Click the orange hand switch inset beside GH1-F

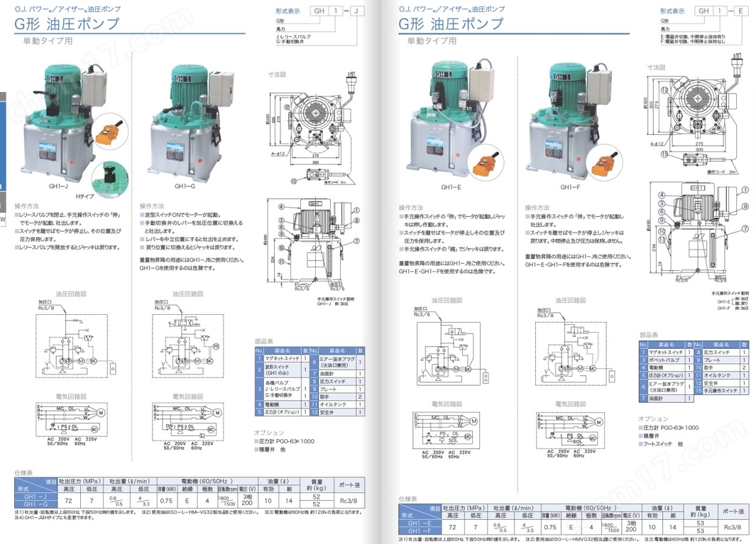click(x=605, y=163)
